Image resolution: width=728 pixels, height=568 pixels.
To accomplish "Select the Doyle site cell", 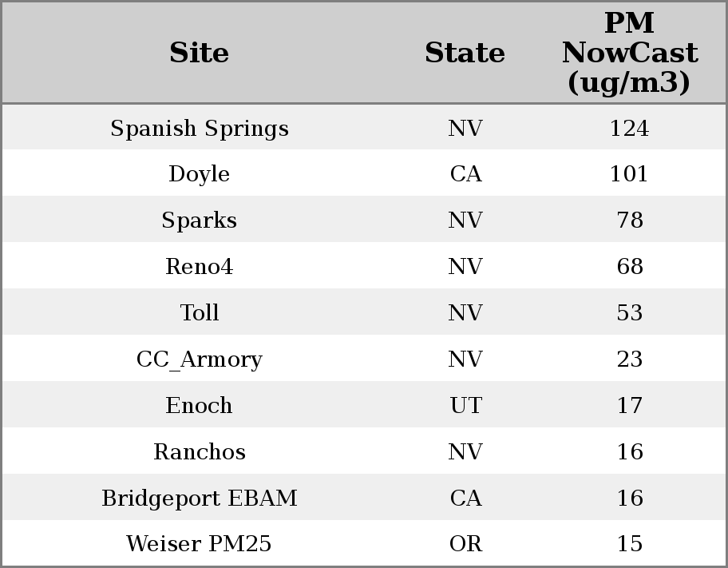I will point(199,174).
